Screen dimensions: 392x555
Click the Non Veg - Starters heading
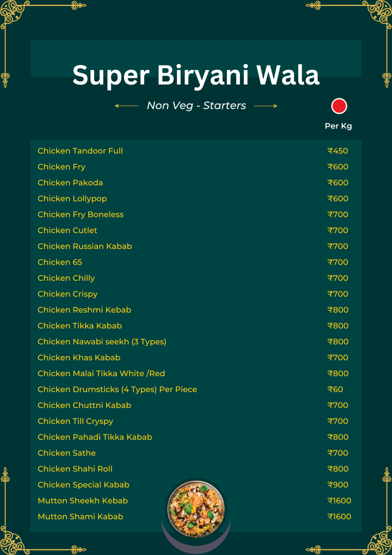coord(196,106)
